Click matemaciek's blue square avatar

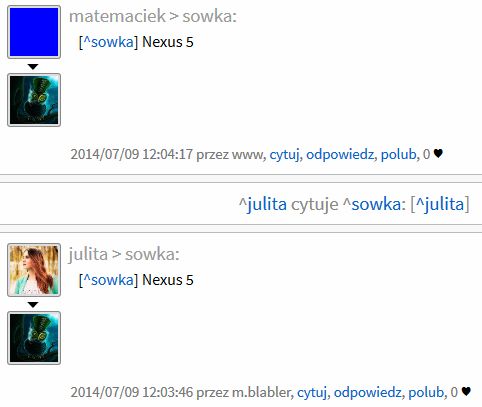point(34,32)
